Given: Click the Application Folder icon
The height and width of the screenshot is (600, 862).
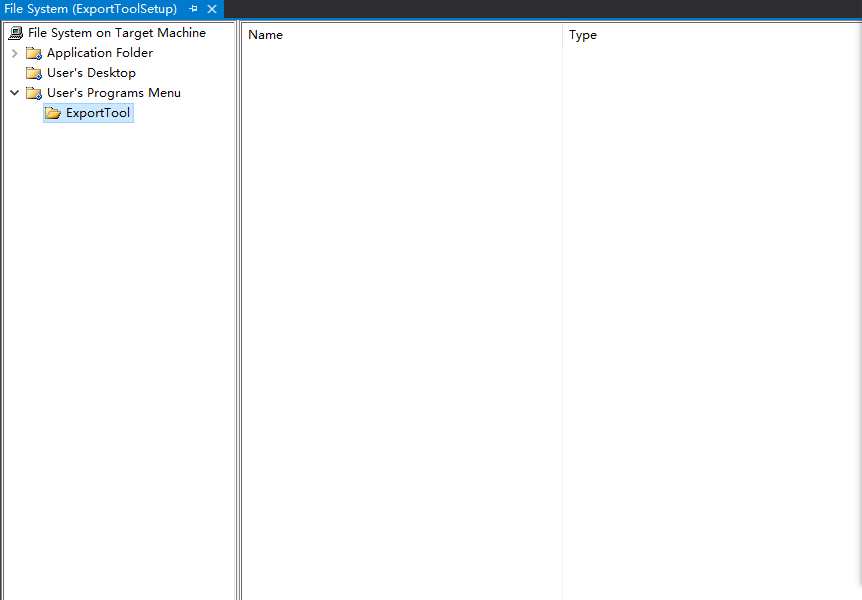Looking at the screenshot, I should 34,53.
